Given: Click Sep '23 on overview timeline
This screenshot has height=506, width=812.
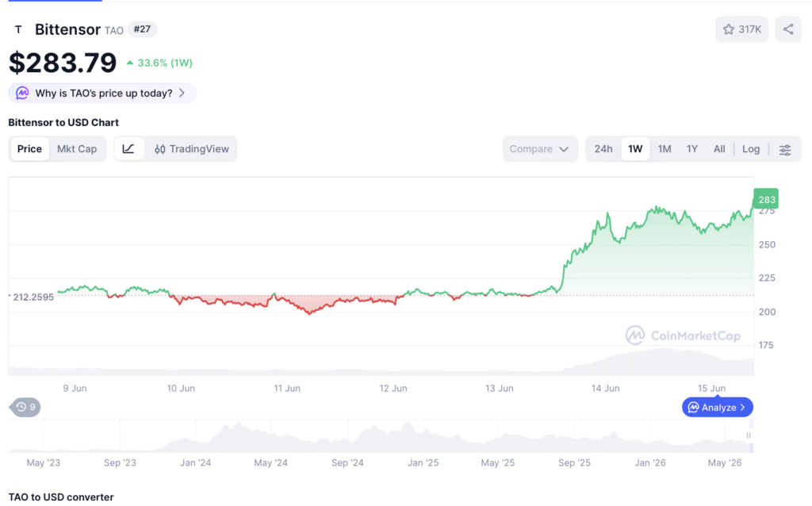Looking at the screenshot, I should 121,463.
